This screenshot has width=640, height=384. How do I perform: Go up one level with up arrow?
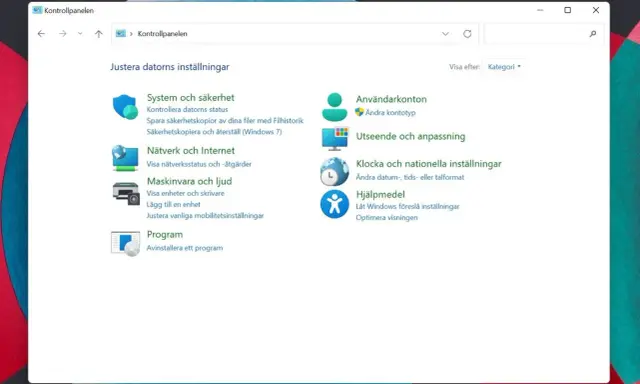tap(99, 34)
